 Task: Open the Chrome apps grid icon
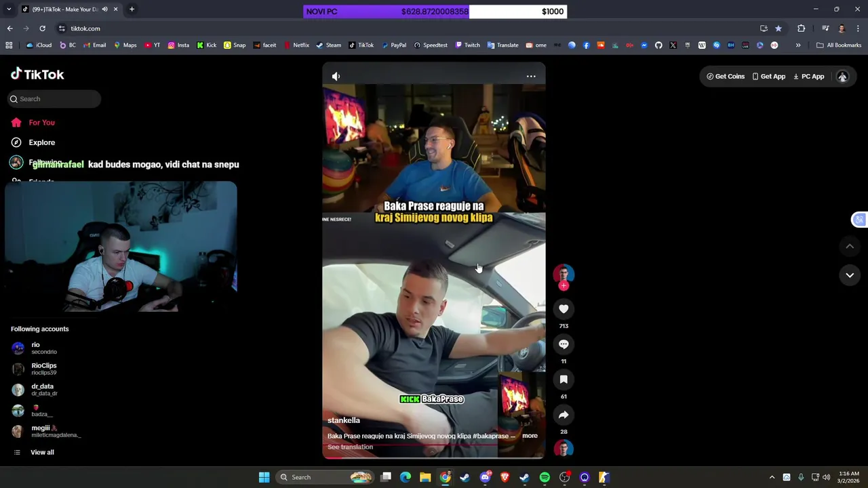9,45
